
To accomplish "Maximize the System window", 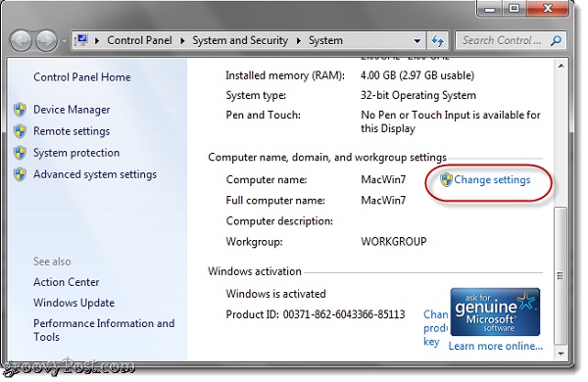I will (514, 8).
